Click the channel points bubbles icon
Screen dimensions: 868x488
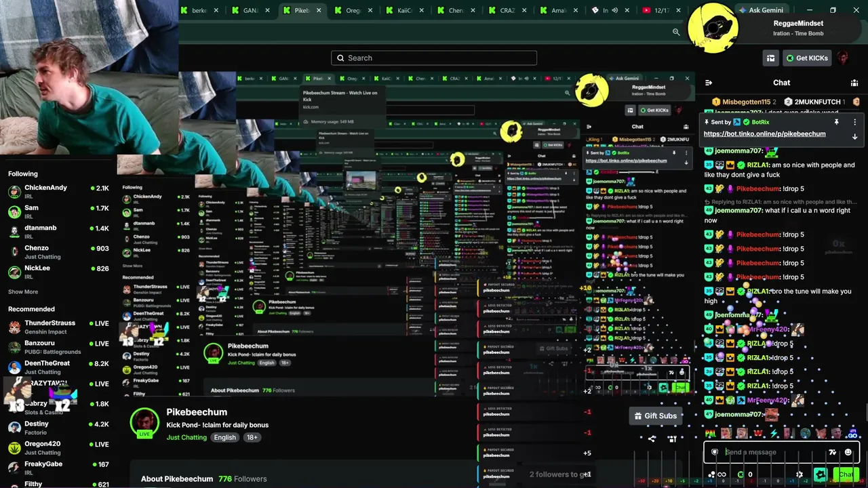tap(711, 474)
